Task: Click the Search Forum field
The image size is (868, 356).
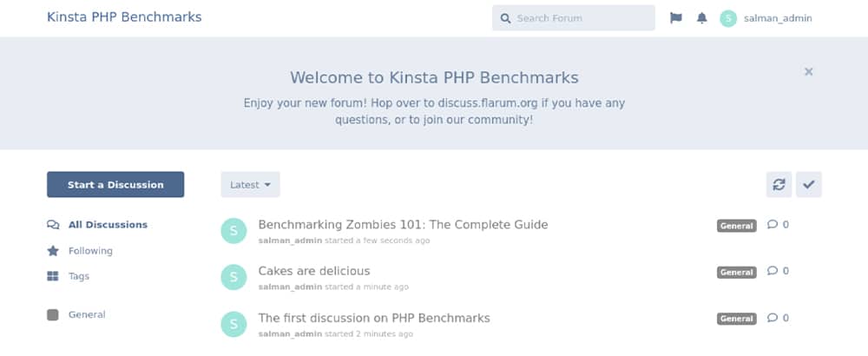Action: point(582,18)
